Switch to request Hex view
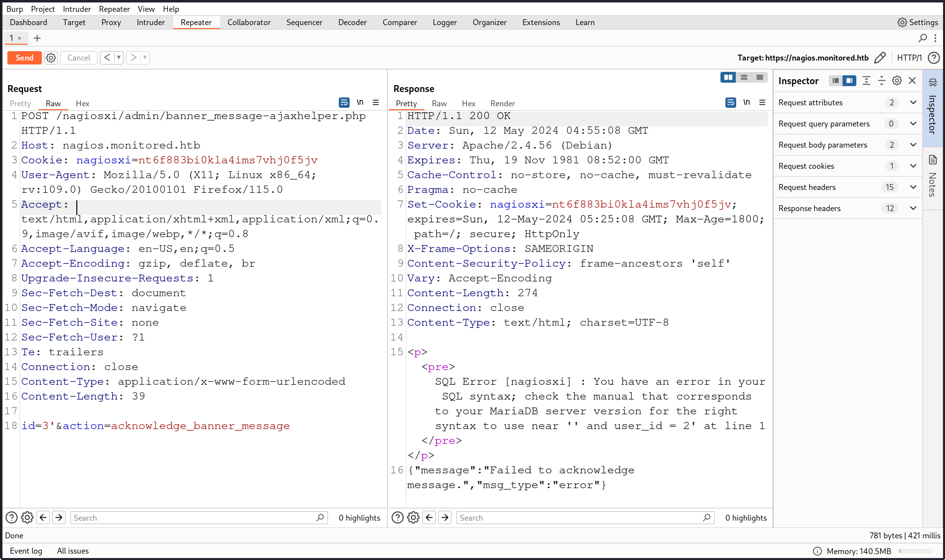The image size is (945, 560). click(x=83, y=103)
